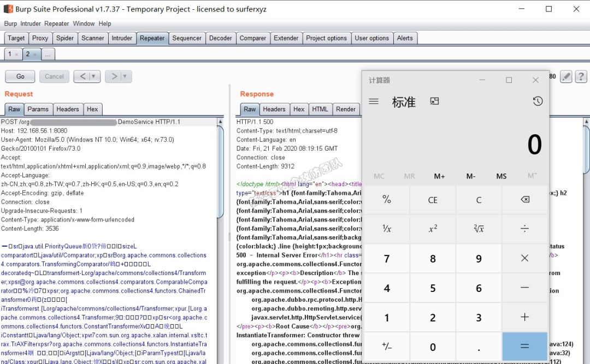The height and width of the screenshot is (364, 590).
Task: Click the calculator reciprocal 1/x key
Action: pyautogui.click(x=386, y=229)
